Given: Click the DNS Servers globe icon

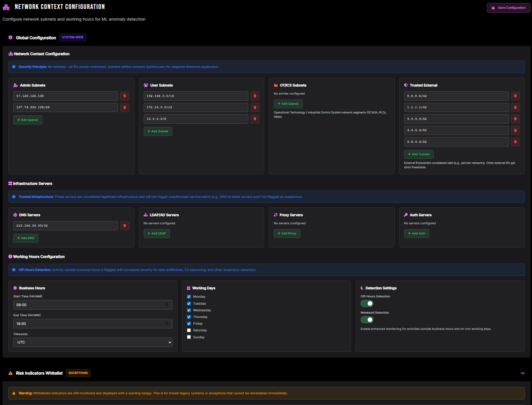Looking at the screenshot, I should (15, 215).
